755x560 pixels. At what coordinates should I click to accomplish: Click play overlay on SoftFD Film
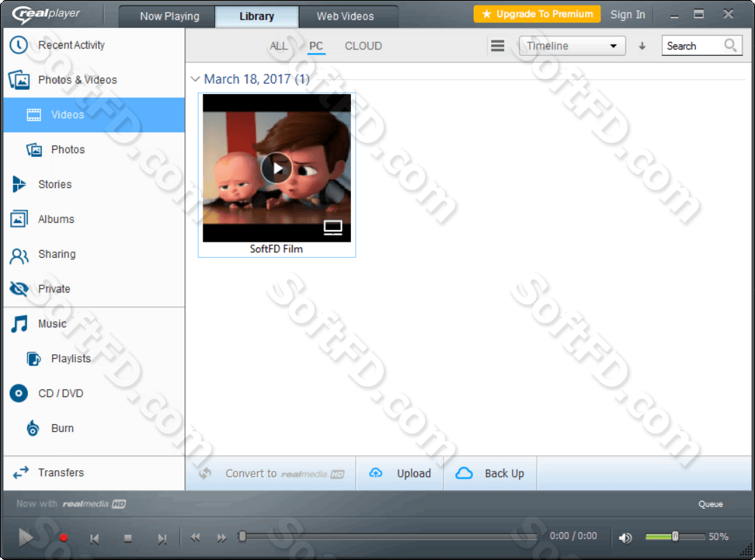277,168
